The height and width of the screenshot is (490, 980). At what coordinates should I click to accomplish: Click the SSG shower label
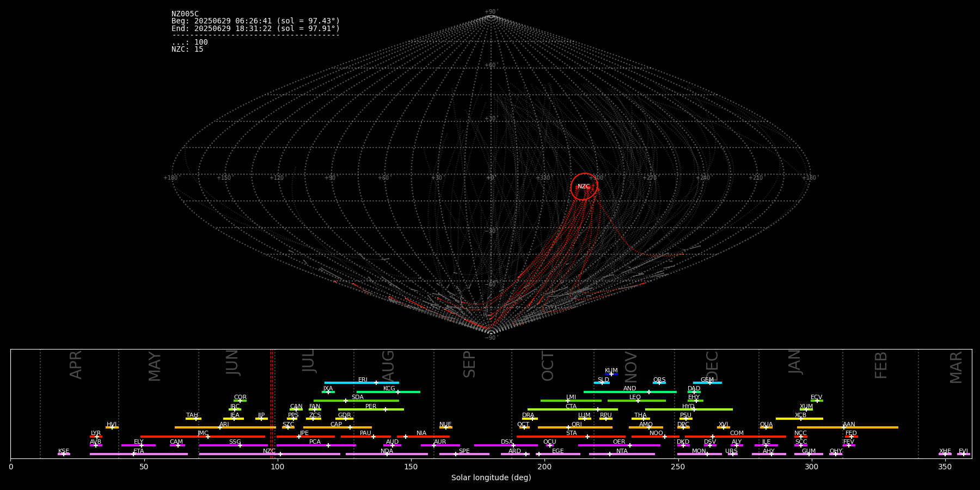point(235,442)
